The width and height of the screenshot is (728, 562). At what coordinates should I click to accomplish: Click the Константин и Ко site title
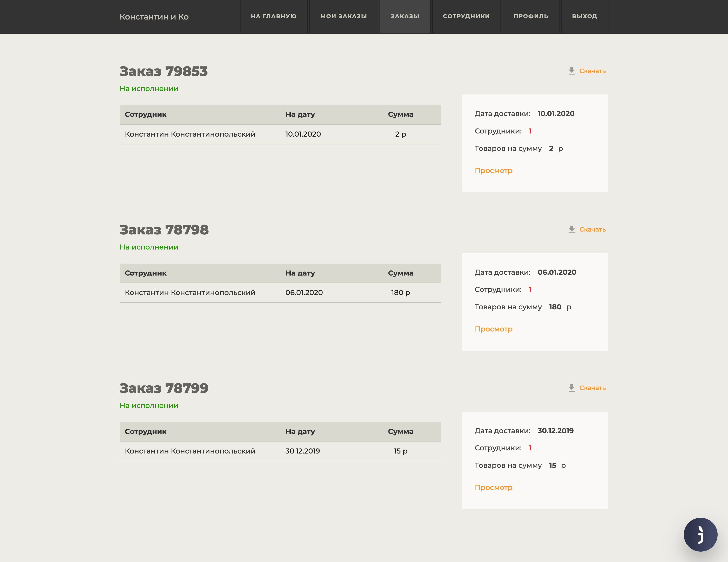pyautogui.click(x=154, y=17)
